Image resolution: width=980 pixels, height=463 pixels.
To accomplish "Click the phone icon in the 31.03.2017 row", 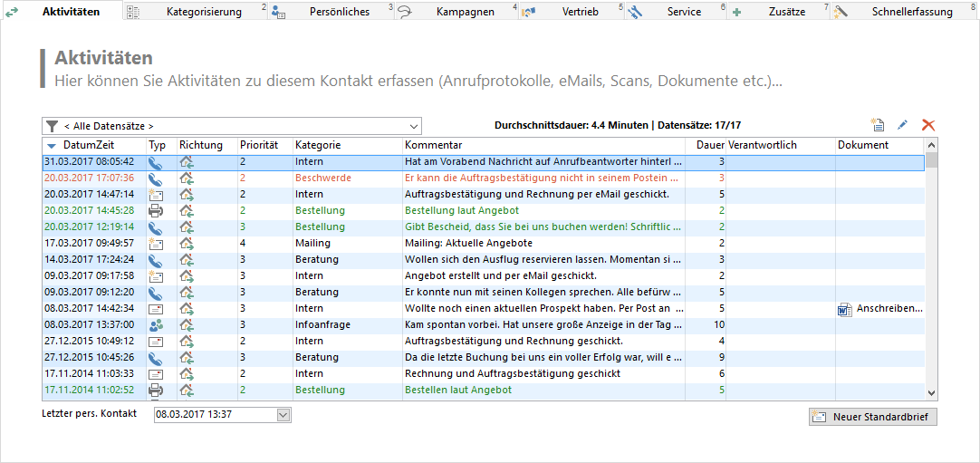I will point(156,162).
